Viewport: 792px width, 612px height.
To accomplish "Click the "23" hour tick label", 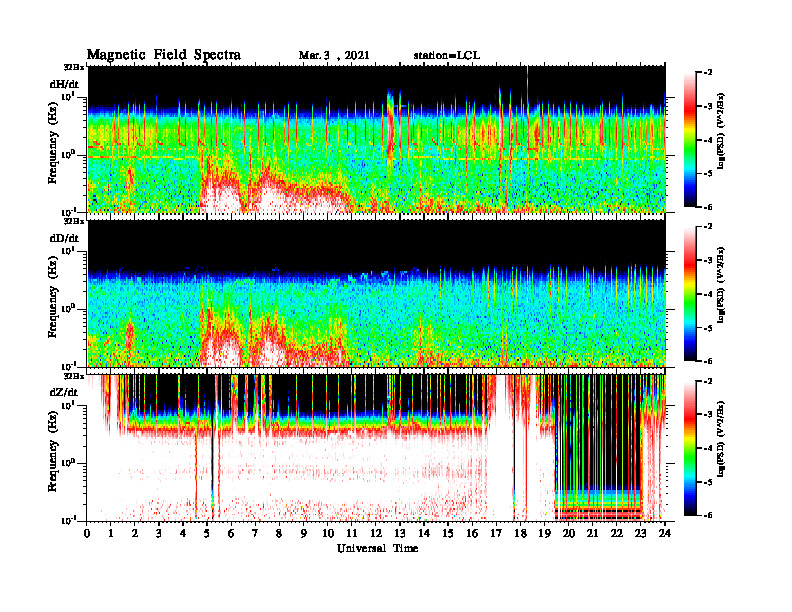I will [640, 534].
